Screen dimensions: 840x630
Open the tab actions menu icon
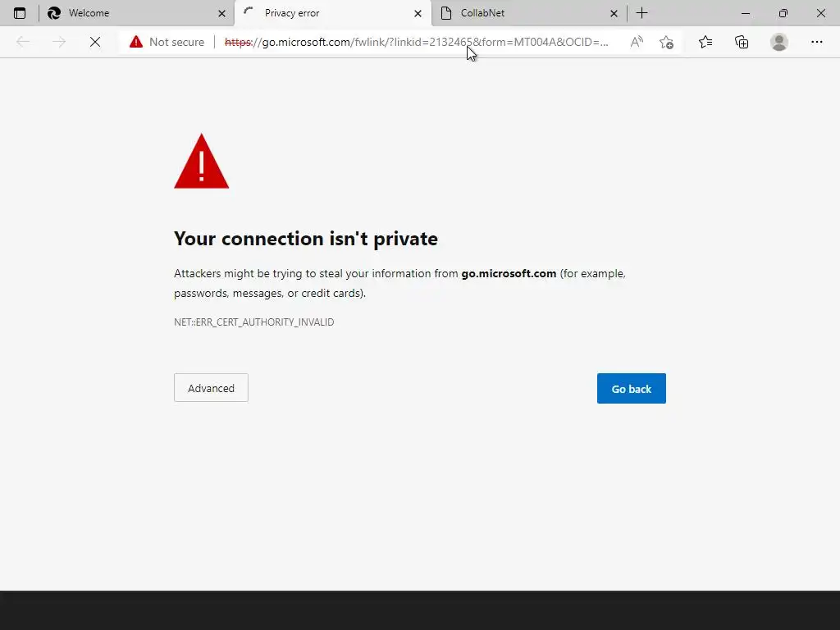click(20, 13)
